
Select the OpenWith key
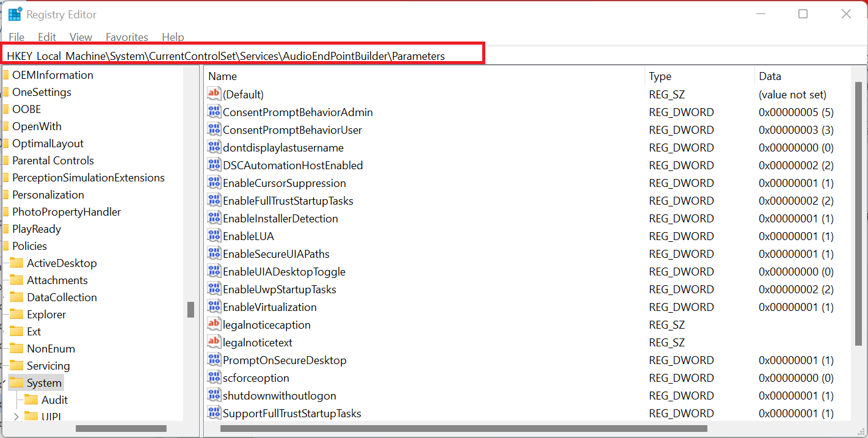(37, 126)
